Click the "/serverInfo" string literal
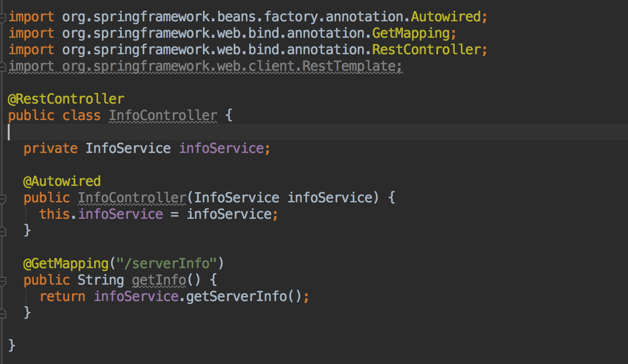This screenshot has height=364, width=628. 167,264
